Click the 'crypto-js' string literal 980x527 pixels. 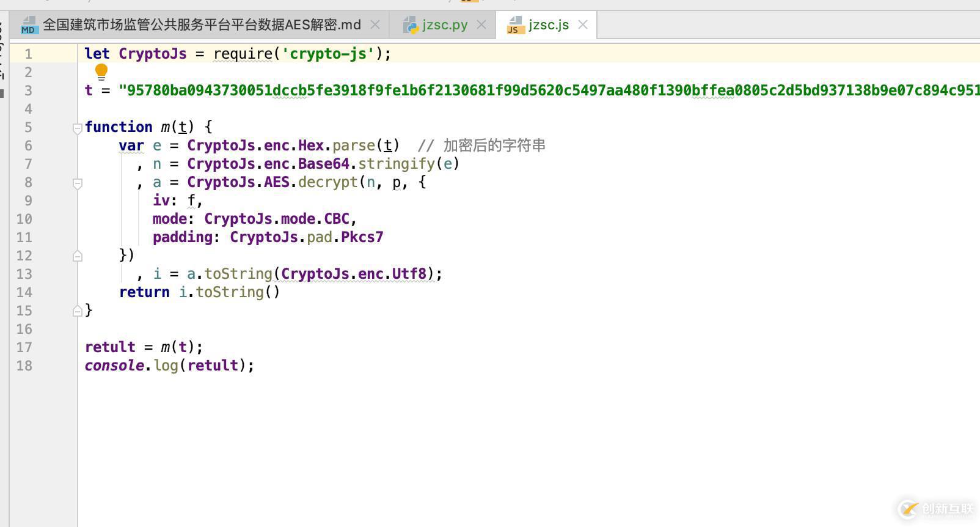[x=327, y=54]
